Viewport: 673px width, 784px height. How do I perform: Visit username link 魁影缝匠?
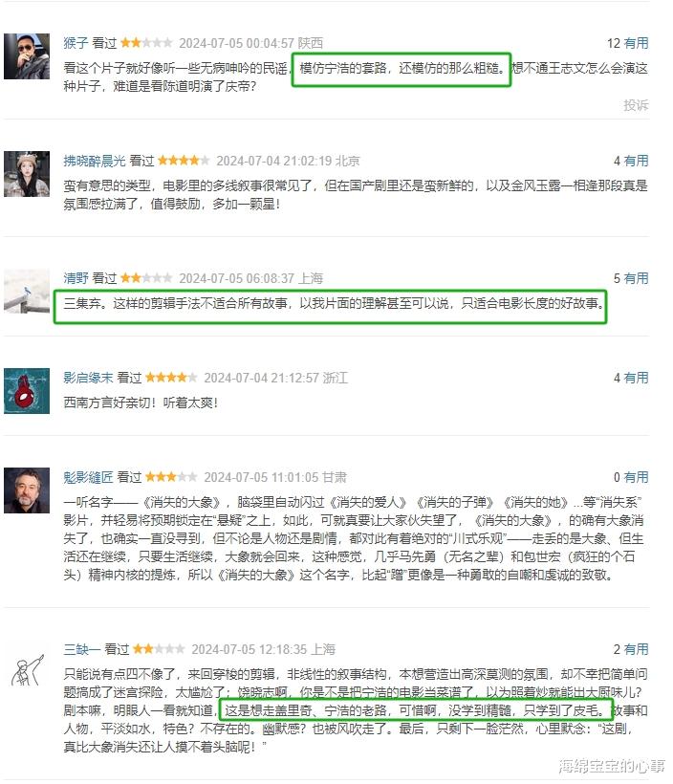click(x=88, y=477)
